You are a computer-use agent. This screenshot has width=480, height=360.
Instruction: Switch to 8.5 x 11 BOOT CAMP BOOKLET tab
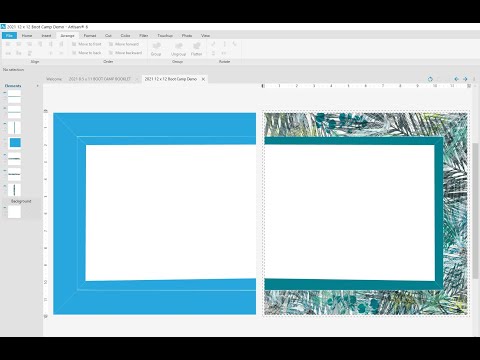click(x=100, y=79)
